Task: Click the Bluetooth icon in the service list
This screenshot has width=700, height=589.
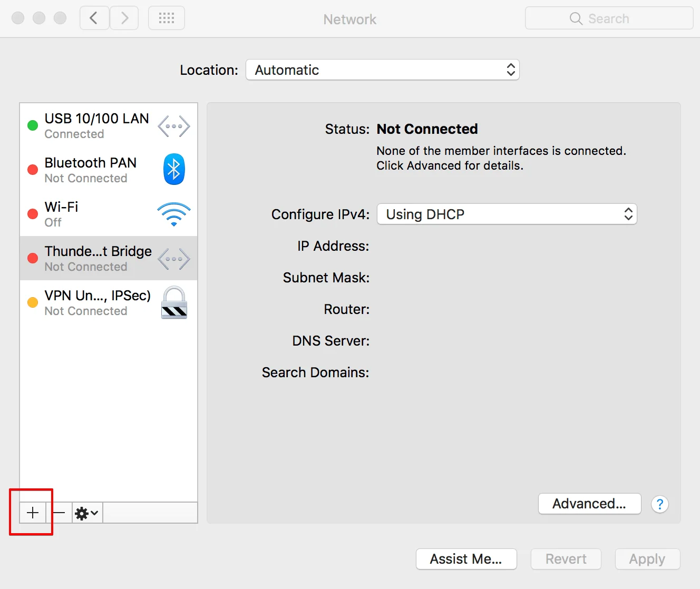Action: coord(174,170)
